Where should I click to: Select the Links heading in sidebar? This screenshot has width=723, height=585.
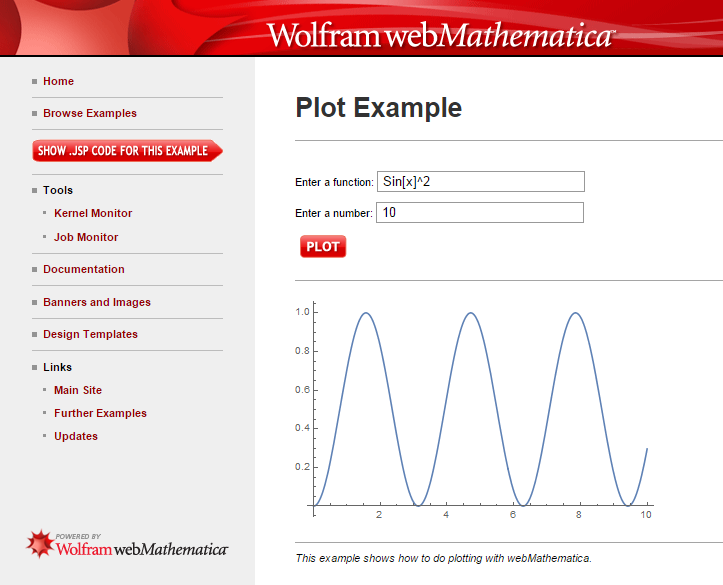(x=57, y=367)
